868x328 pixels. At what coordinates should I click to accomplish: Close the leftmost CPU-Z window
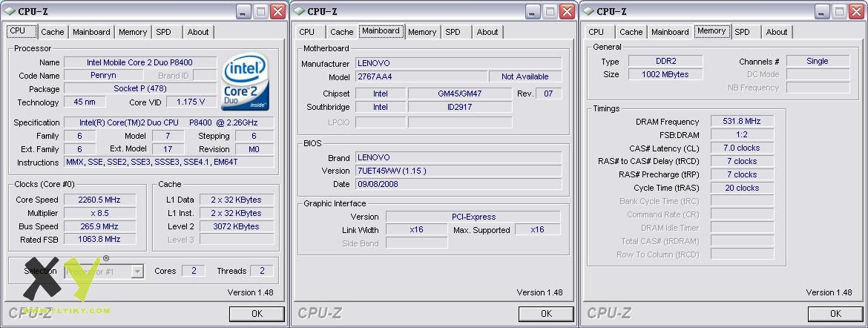point(277,11)
